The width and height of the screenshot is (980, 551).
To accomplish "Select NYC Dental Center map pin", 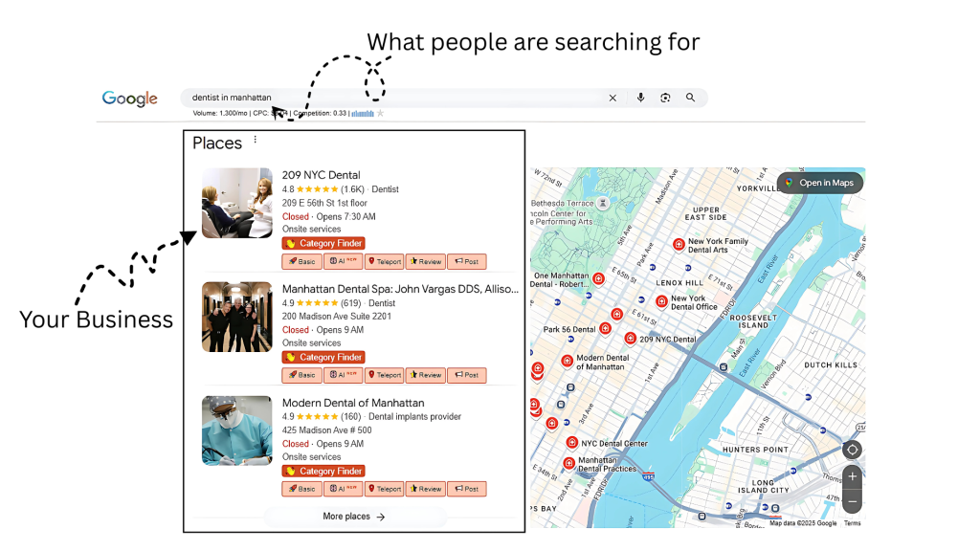I will click(x=572, y=442).
